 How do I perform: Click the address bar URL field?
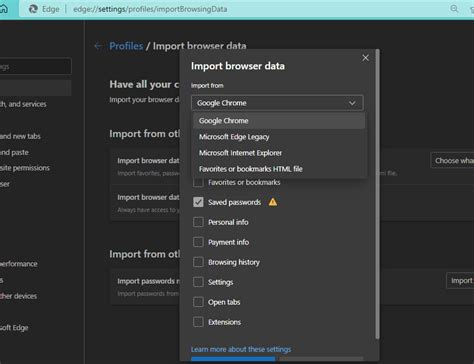tap(150, 9)
